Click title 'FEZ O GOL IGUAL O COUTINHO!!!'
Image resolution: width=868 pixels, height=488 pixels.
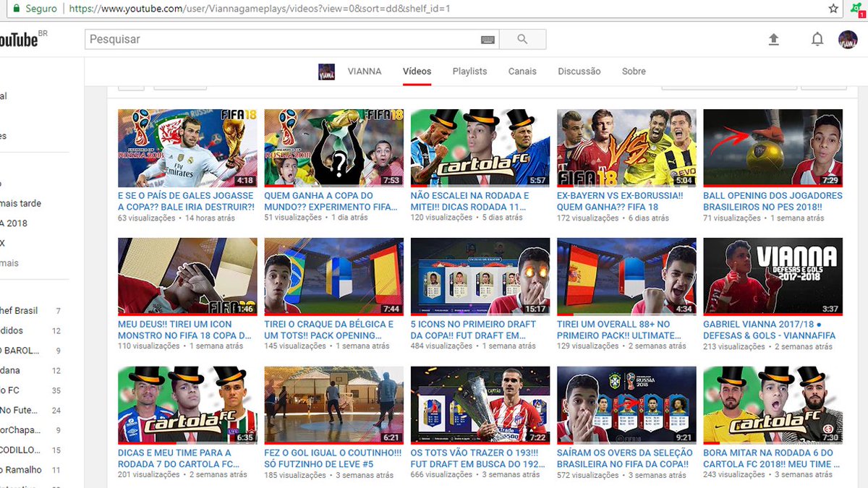(333, 458)
